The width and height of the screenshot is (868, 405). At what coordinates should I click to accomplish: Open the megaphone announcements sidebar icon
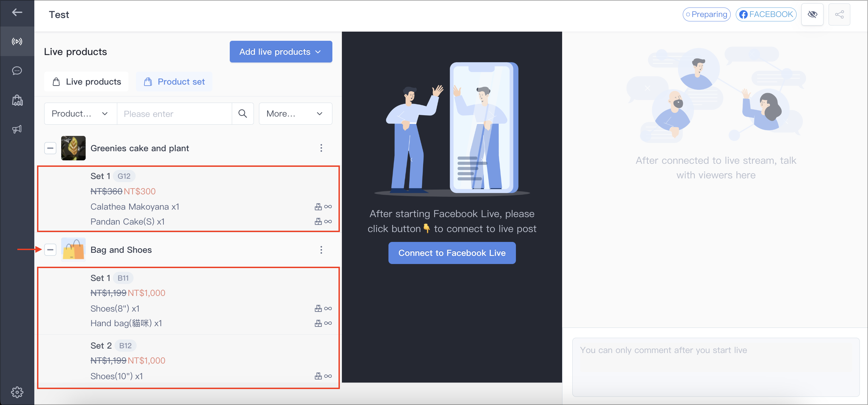point(17,129)
